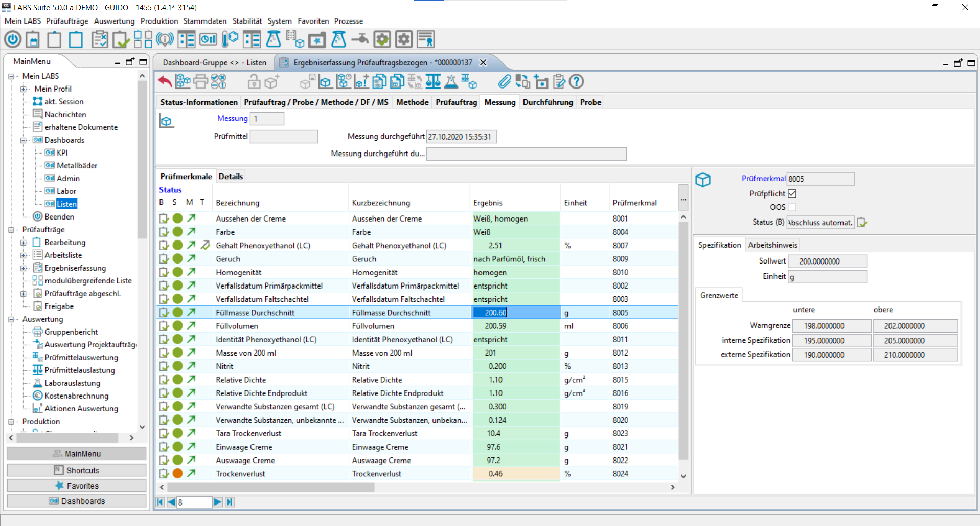Click the red back arrow icon

pos(165,81)
